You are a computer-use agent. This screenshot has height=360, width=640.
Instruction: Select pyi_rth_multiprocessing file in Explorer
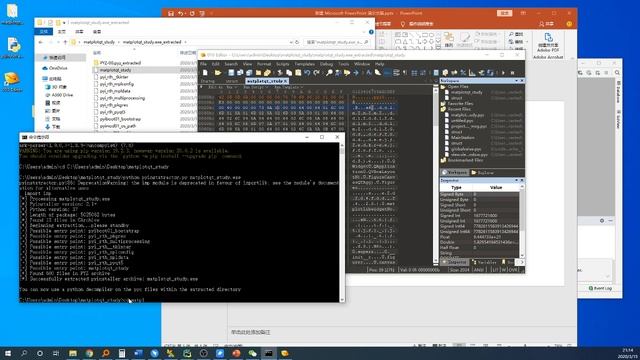122,98
